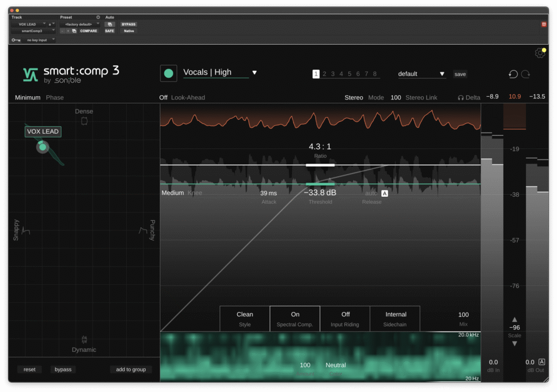Switch to state slot 8
Image resolution: width=557 pixels, height=392 pixels.
tap(375, 74)
